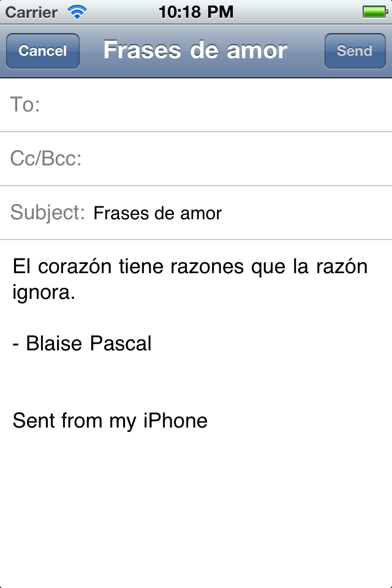Image resolution: width=392 pixels, height=588 pixels.
Task: Place cursor on the word Pascal
Action: click(121, 344)
